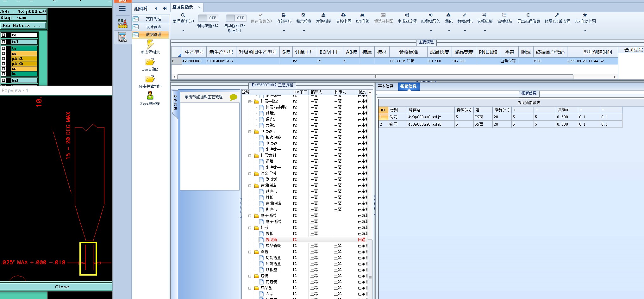Switch to the 基本信息 tab
644x299 pixels.
pyautogui.click(x=385, y=86)
